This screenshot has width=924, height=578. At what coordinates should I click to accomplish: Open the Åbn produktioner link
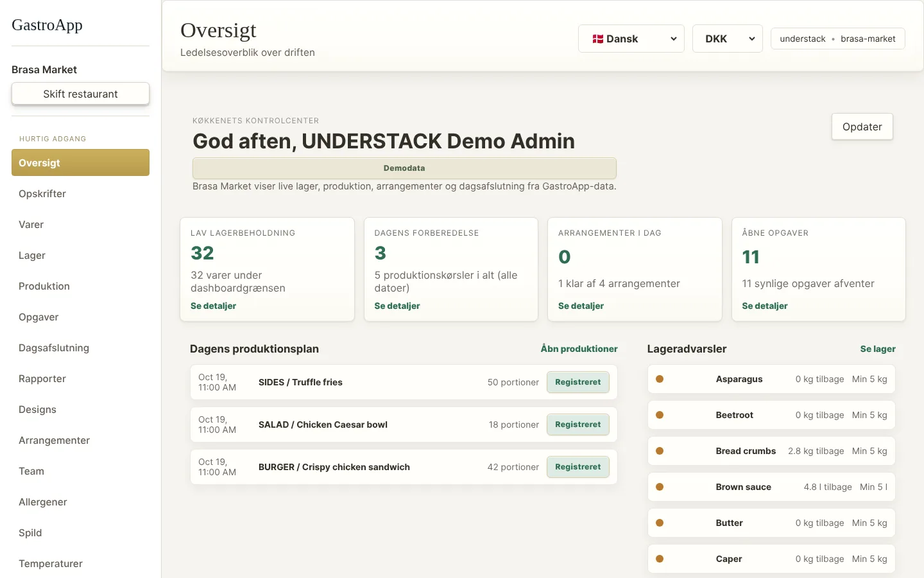[579, 349]
